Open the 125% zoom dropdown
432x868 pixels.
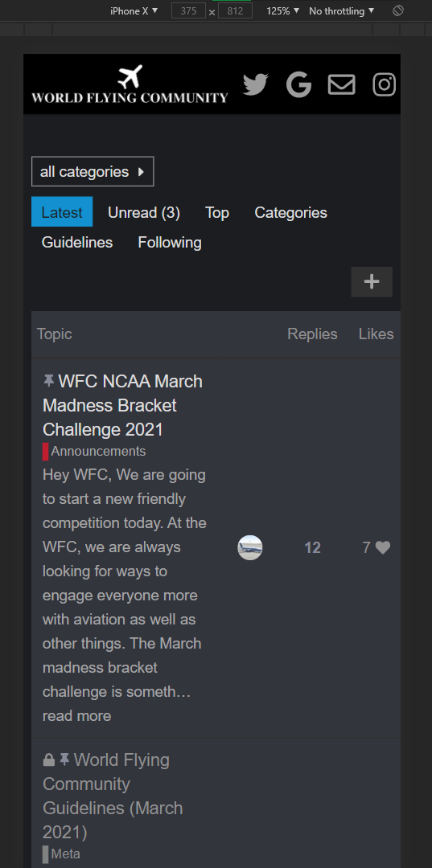pos(282,10)
